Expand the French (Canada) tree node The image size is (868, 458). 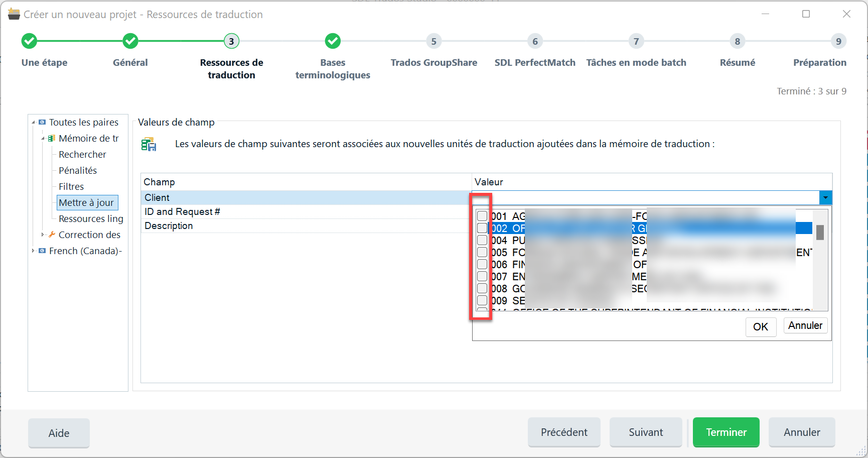pyautogui.click(x=34, y=251)
